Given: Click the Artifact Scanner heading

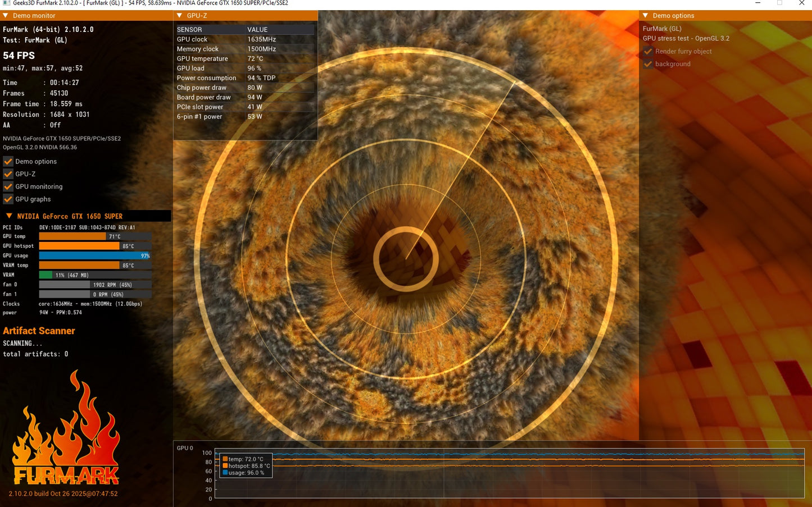Looking at the screenshot, I should click(x=39, y=331).
